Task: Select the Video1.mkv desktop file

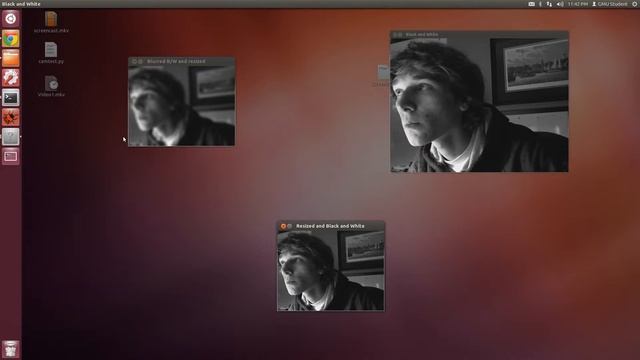Action: point(51,86)
